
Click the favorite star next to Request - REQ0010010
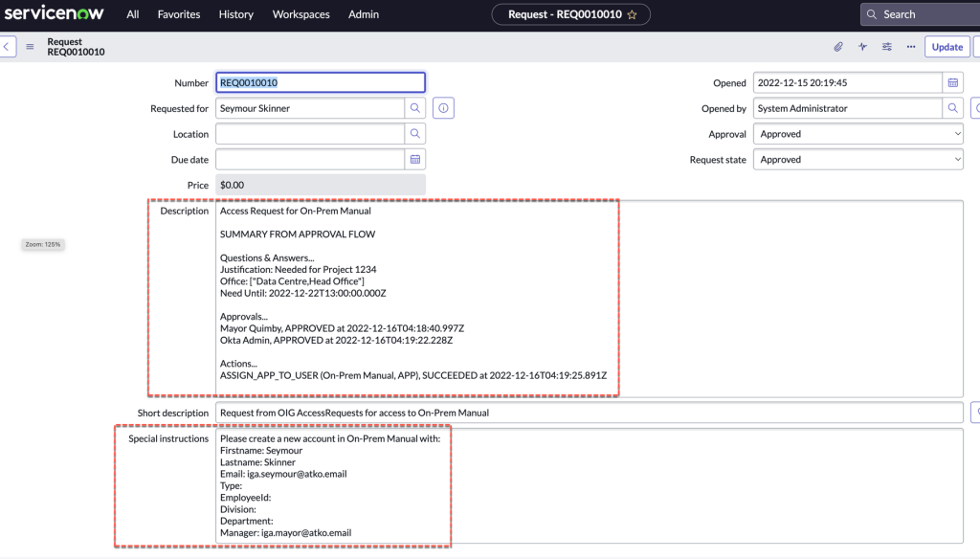(632, 14)
